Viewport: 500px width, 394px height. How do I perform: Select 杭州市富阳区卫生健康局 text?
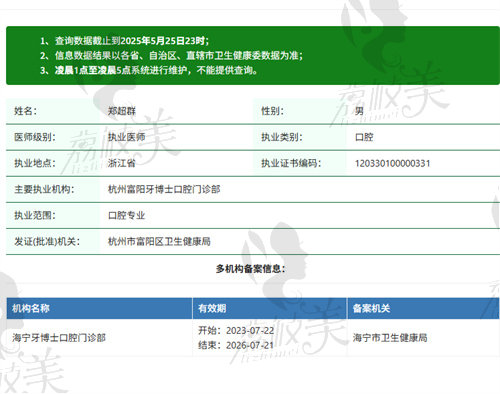(159, 241)
